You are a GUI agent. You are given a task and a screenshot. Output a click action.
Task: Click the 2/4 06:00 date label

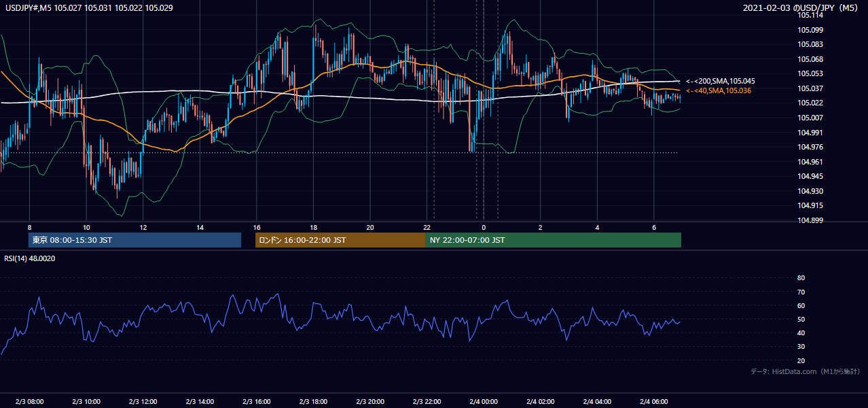coord(653,402)
